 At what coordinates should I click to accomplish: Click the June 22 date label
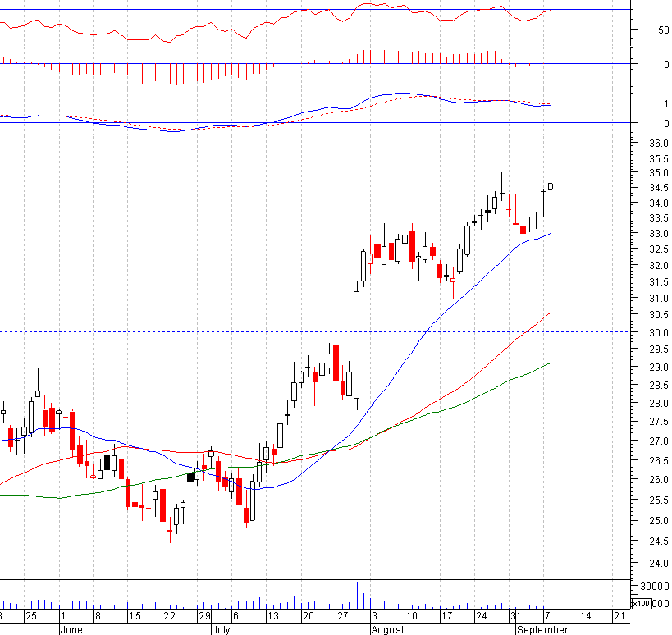click(x=169, y=616)
